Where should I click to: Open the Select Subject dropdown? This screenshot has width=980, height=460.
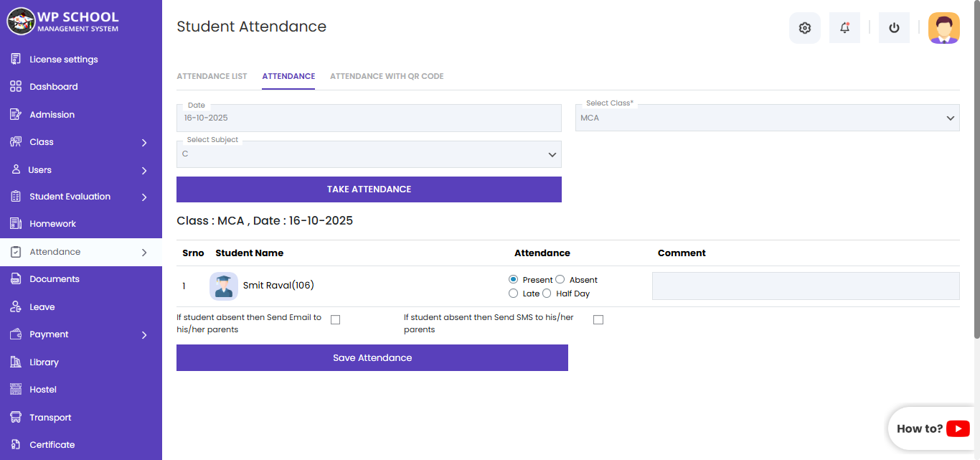pos(369,154)
